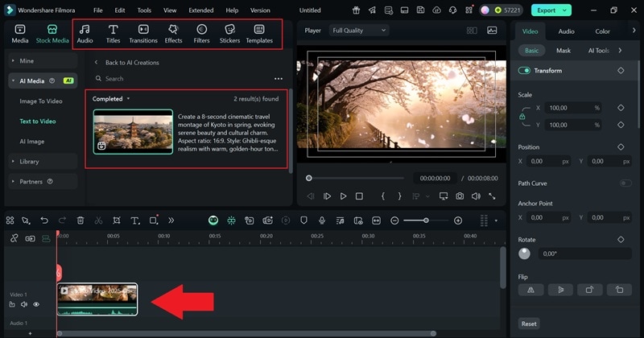The image size is (644, 338).
Task: Expand the Partners section
Action: tap(43, 182)
